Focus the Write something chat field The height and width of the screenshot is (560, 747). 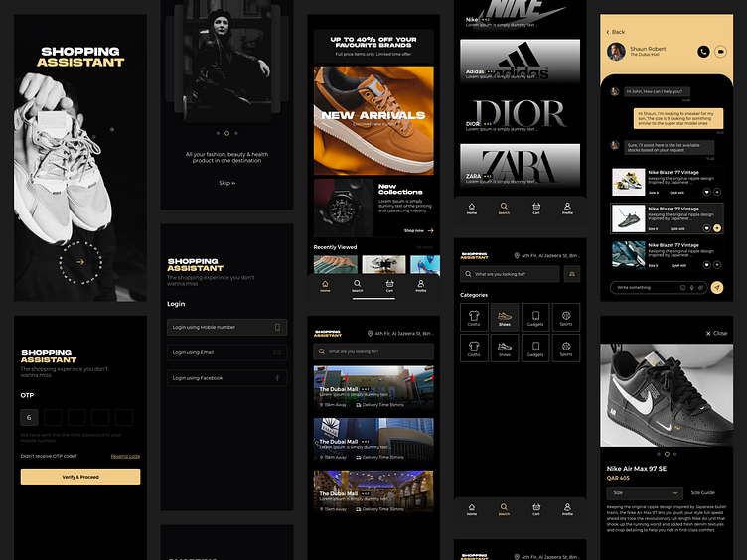point(659,288)
